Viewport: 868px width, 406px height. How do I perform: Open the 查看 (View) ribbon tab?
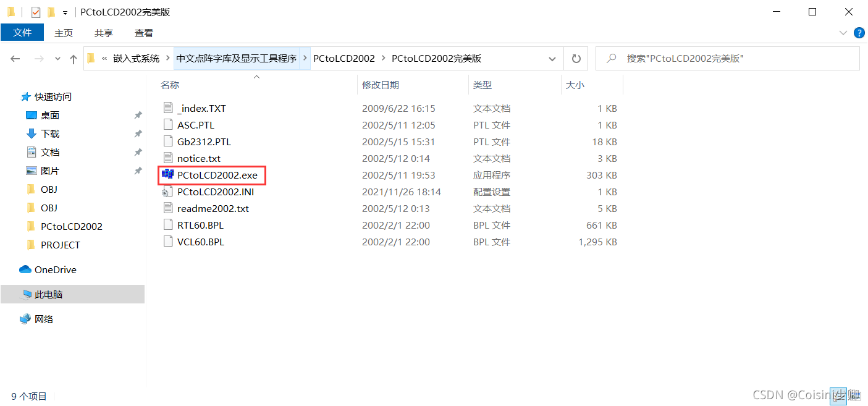click(144, 33)
